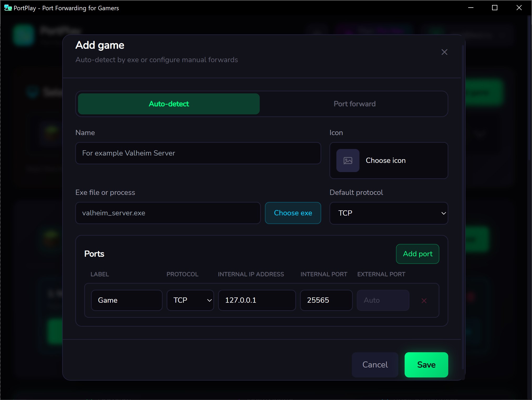Open the Default protocol TCP dropdown
Viewport: 532px width, 400px height.
[389, 213]
